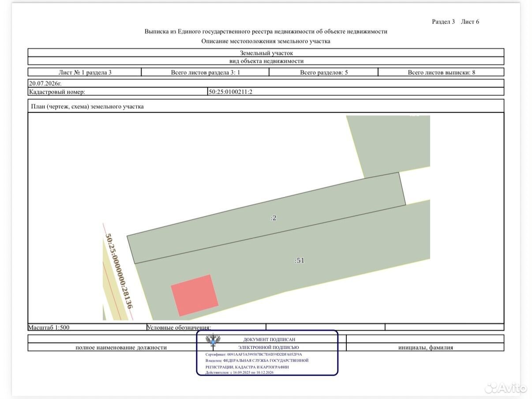Click 'полное наименование должности' cell
The image size is (532, 399).
point(121,347)
